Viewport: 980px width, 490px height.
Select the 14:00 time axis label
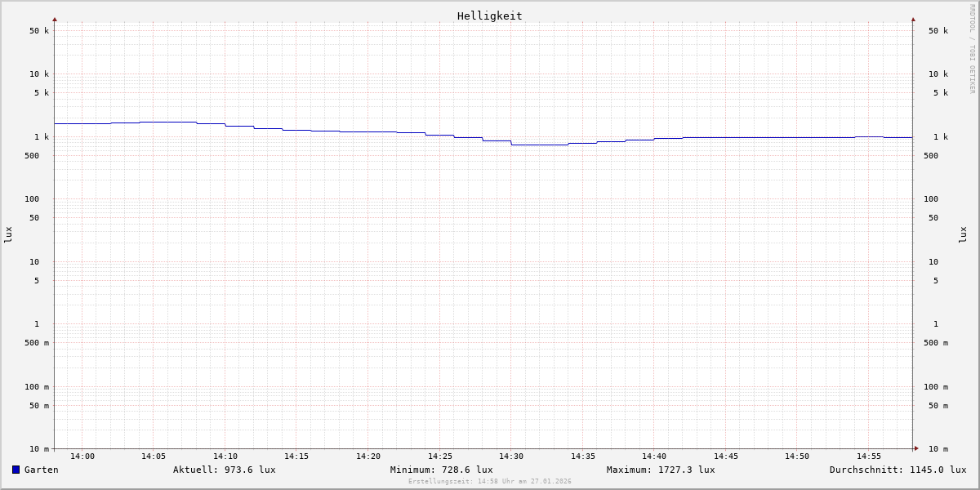point(82,457)
